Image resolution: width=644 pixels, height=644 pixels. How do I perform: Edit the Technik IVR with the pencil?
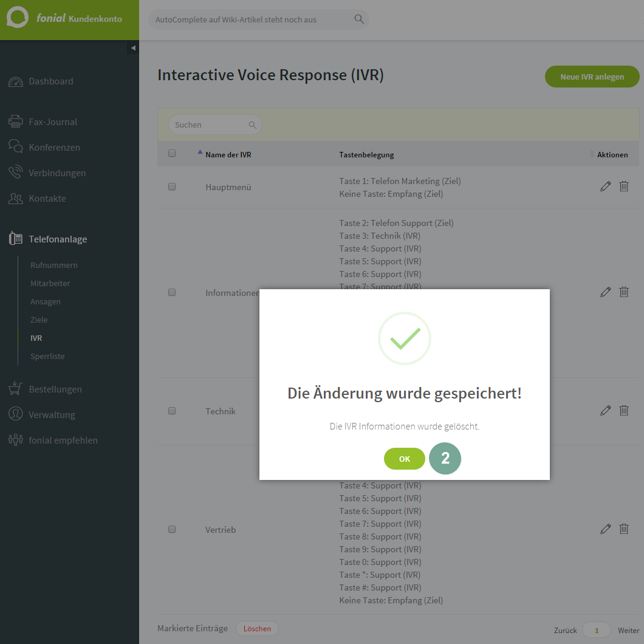tap(605, 410)
